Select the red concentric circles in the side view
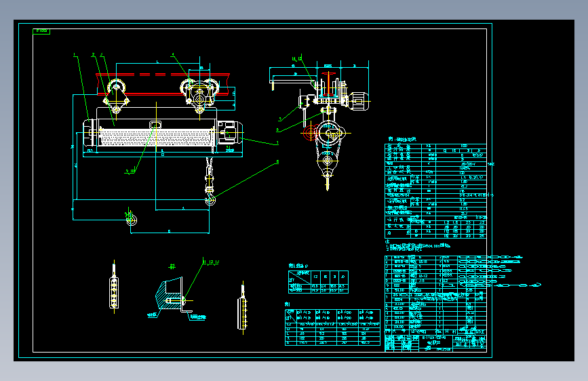Image resolution: width=588 pixels, height=381 pixels. 311,132
